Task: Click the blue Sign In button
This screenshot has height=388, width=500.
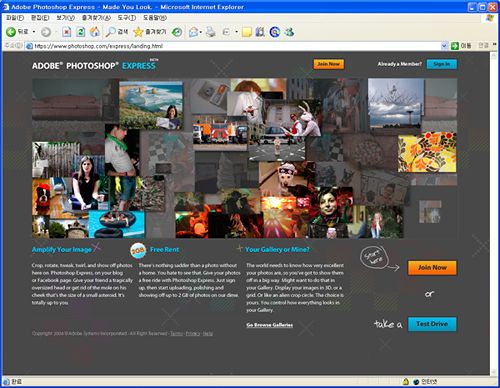Action: pyautogui.click(x=442, y=64)
